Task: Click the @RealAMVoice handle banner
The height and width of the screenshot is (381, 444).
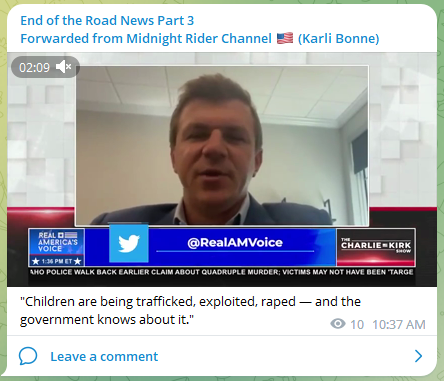Action: click(x=235, y=242)
